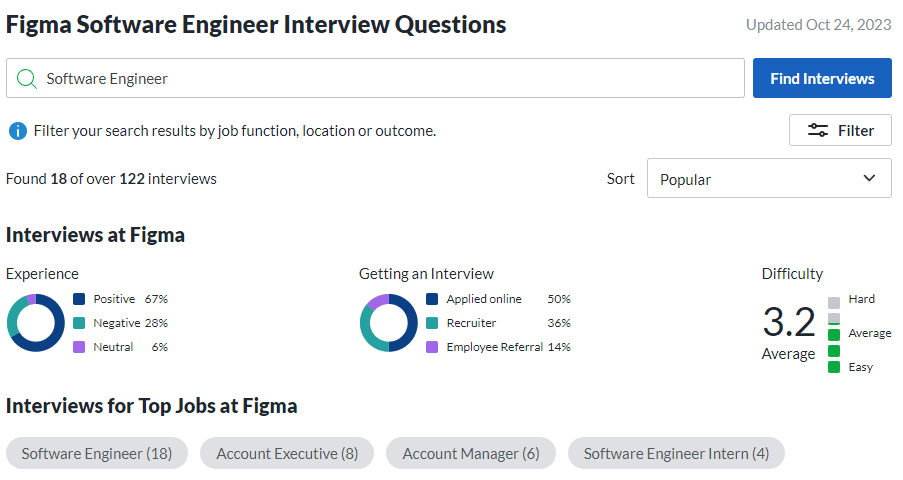Click the Getting an Interview section label

426,274
